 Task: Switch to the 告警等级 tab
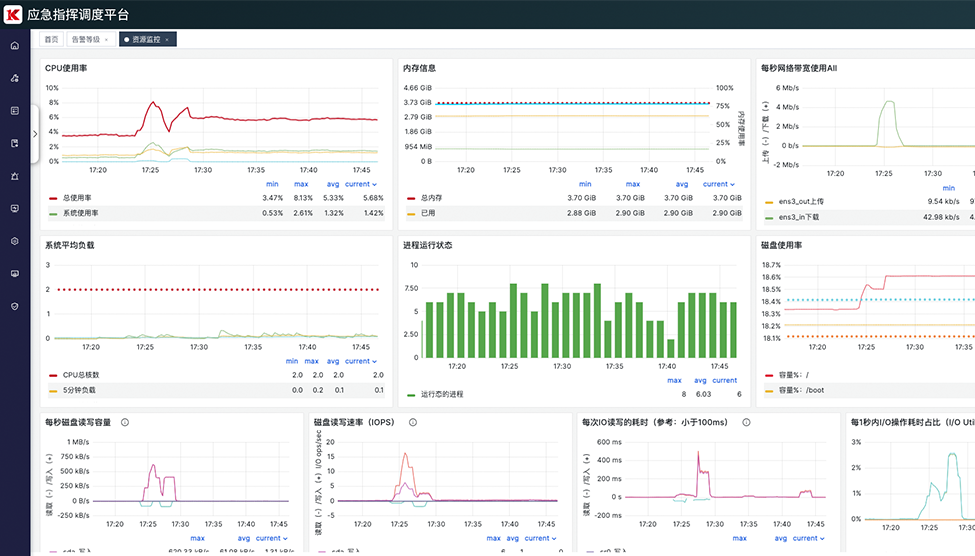[x=86, y=39]
